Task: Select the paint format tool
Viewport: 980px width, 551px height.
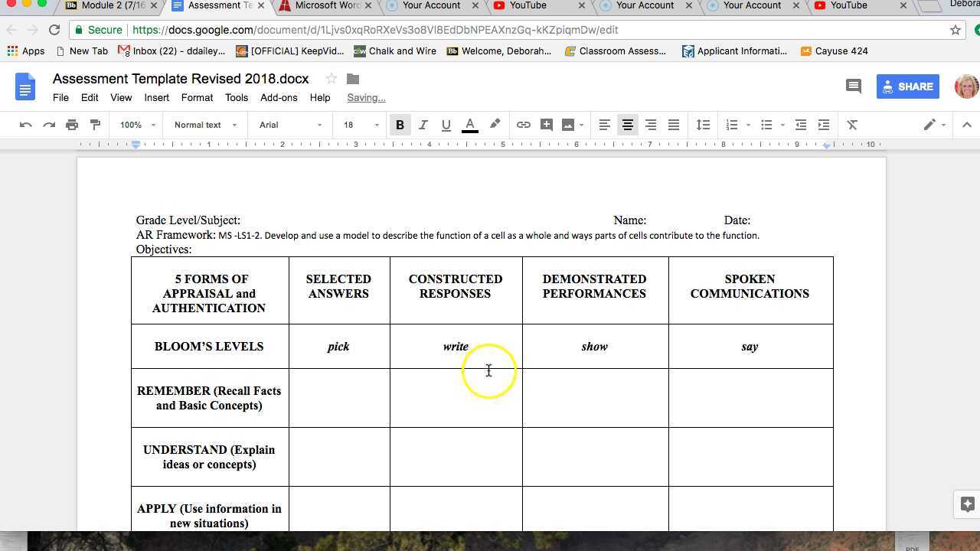Action: pos(95,125)
